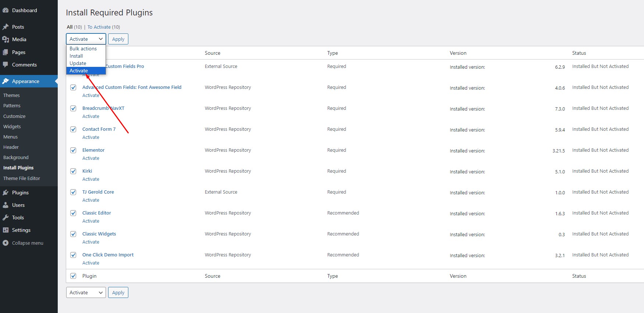
Task: Choose the Update option in dropdown list
Action: 86,63
